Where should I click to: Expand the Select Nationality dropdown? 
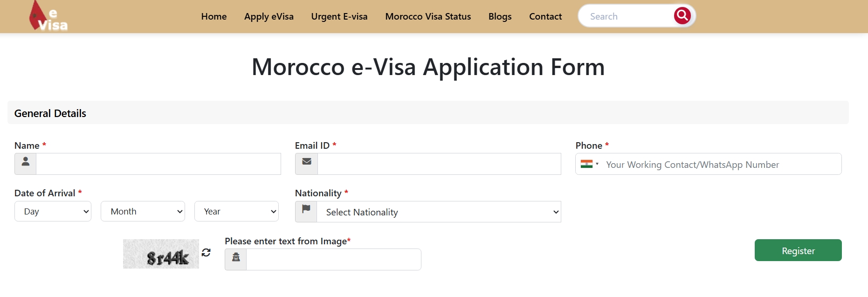(x=439, y=212)
